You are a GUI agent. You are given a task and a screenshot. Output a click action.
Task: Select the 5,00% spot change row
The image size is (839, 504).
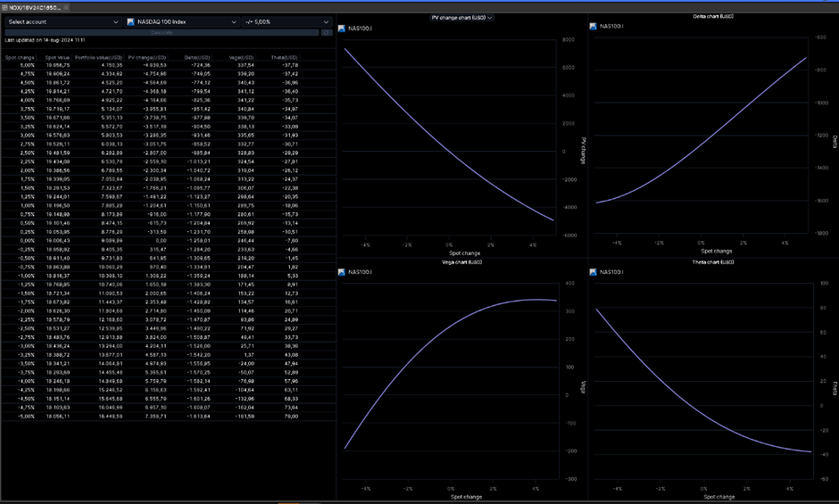(x=161, y=65)
